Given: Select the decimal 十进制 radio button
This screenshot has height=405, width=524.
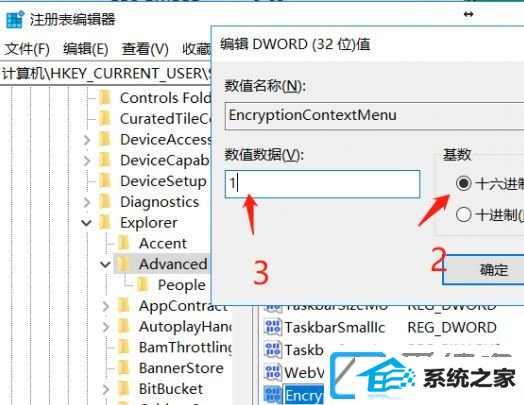Looking at the screenshot, I should tap(464, 215).
